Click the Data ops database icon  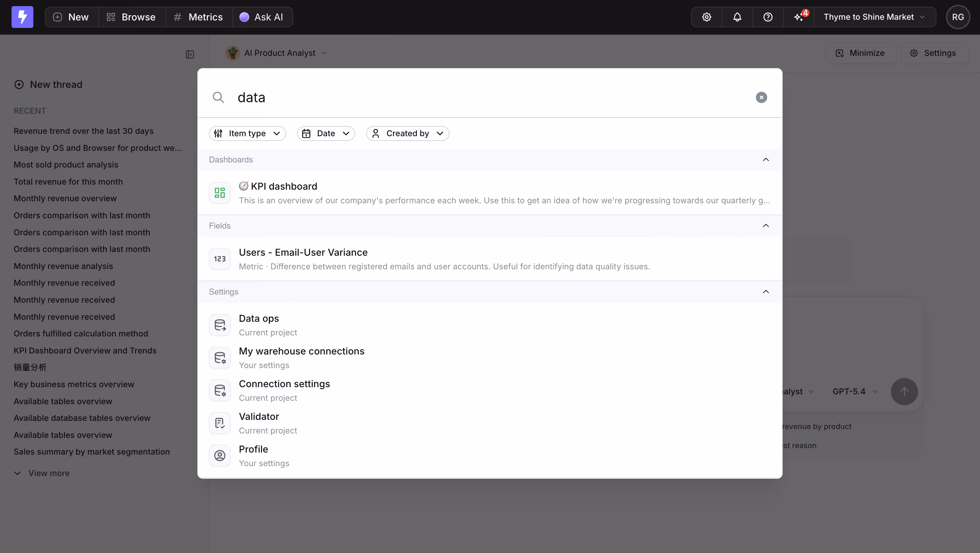click(x=219, y=325)
